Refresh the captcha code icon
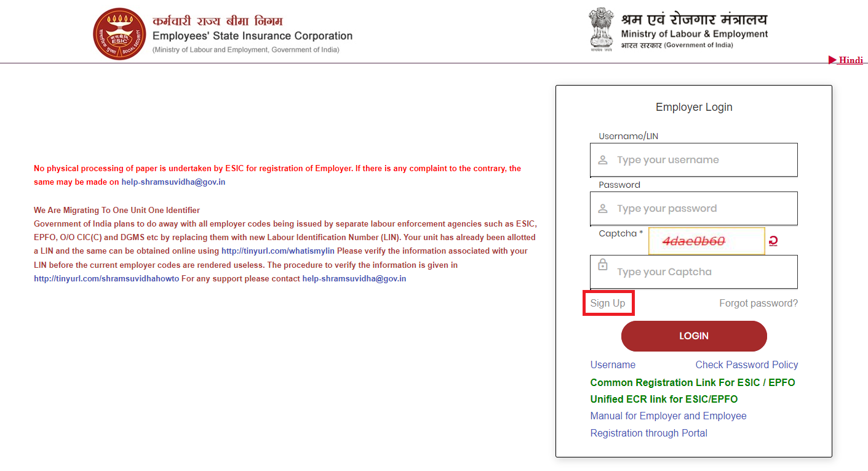 pos(773,241)
